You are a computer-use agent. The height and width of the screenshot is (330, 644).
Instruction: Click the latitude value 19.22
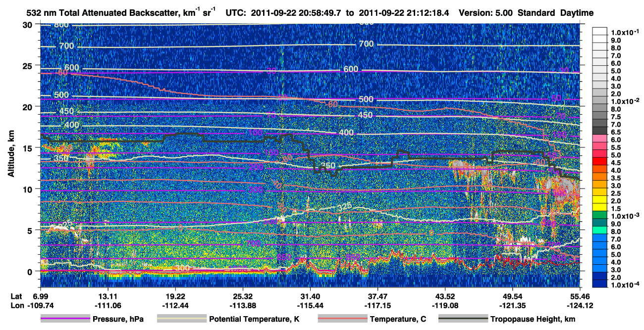[x=175, y=295]
